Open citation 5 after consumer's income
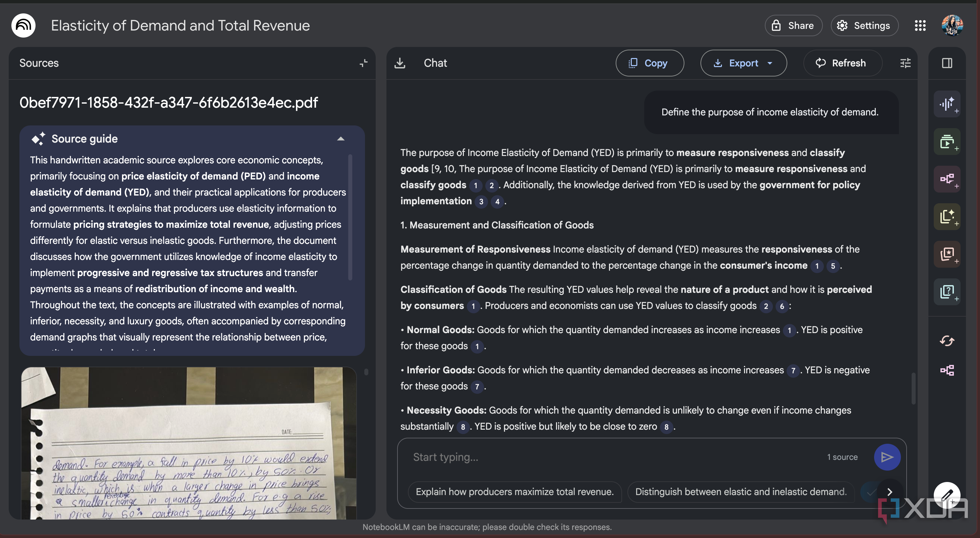The image size is (980, 538). coord(833,266)
